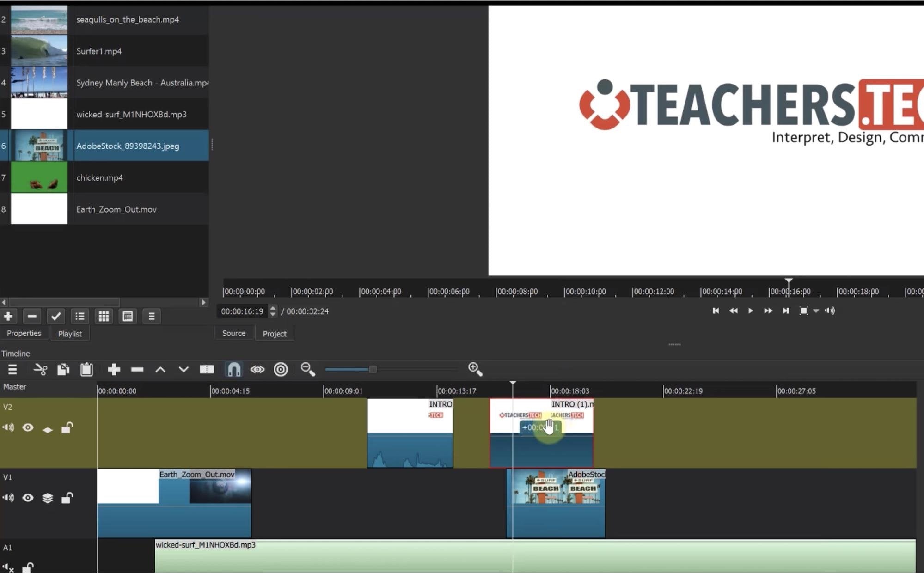Switch to Project tab in preview panel
Image resolution: width=924 pixels, height=573 pixels.
pyautogui.click(x=275, y=333)
